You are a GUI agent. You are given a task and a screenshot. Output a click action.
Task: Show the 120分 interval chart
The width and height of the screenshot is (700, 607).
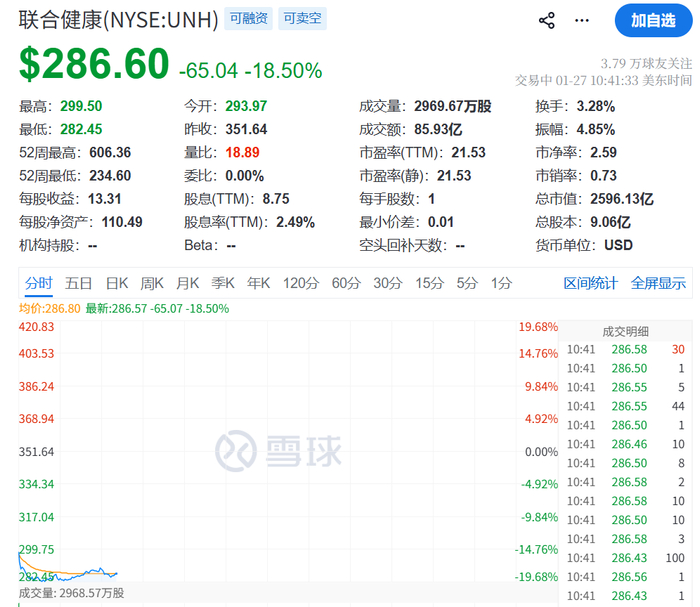300,283
